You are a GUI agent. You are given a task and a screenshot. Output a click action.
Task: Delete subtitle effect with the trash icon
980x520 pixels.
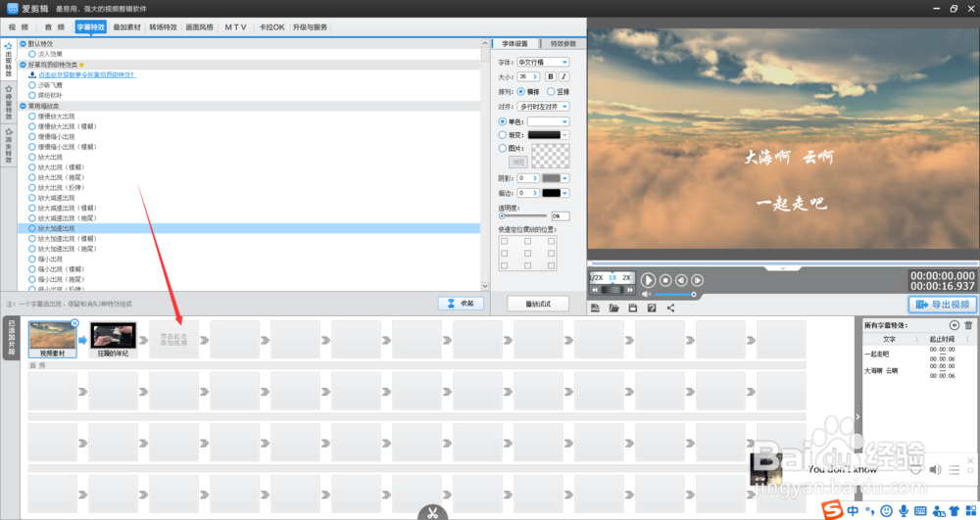tap(968, 325)
